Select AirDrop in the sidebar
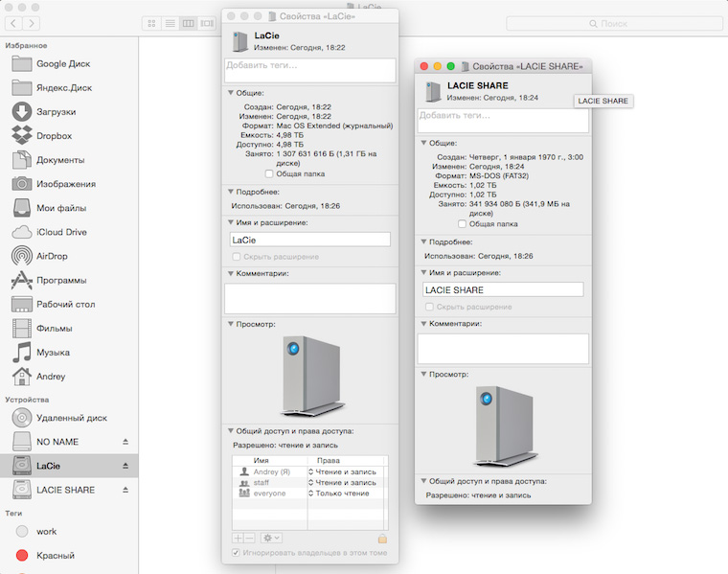Image resolution: width=728 pixels, height=574 pixels. point(54,256)
